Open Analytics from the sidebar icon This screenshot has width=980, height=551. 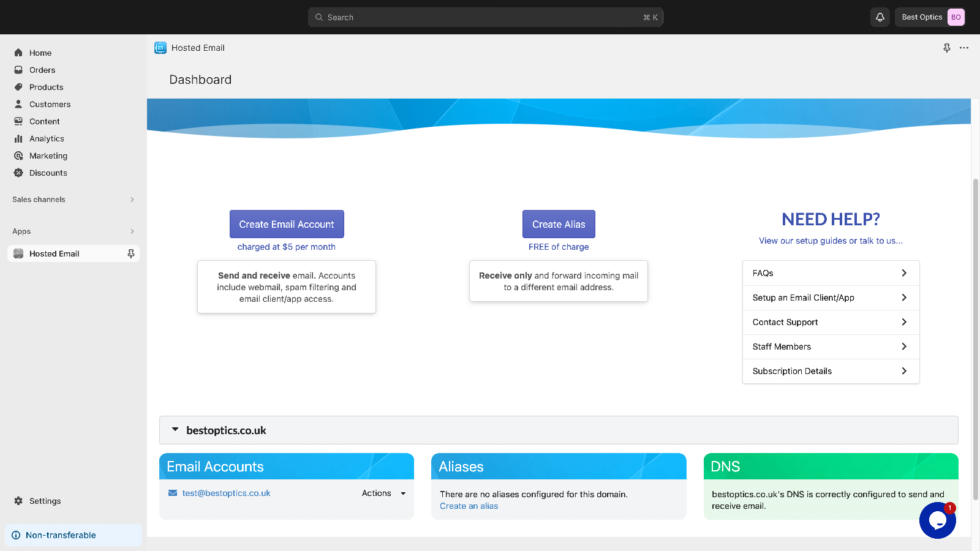click(18, 138)
